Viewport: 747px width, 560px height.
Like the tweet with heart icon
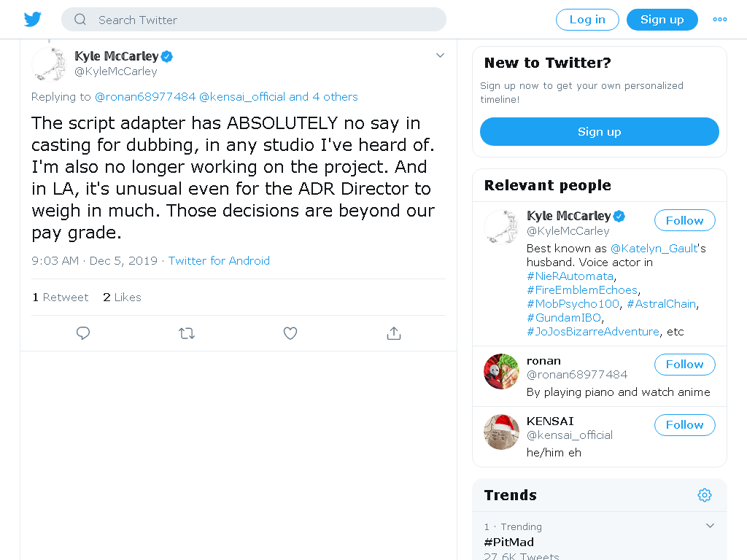tap(290, 333)
